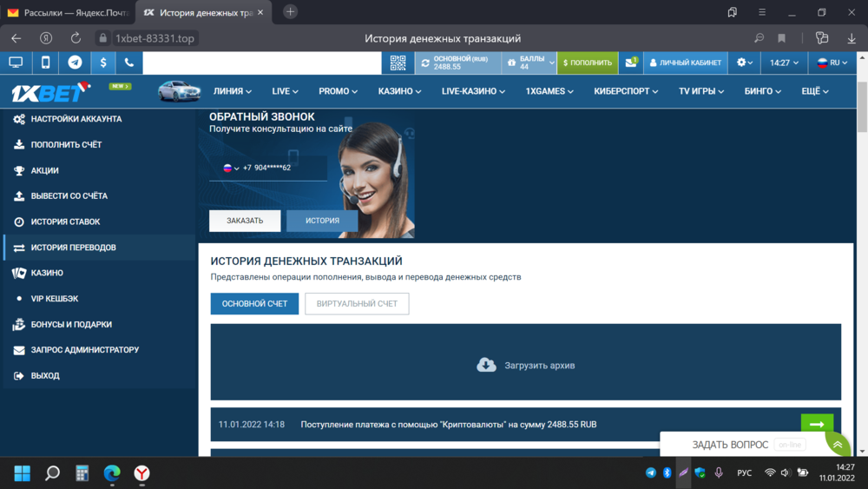
Task: Switch to Рассылки Яндекс.Почта browser tab
Action: [x=68, y=12]
